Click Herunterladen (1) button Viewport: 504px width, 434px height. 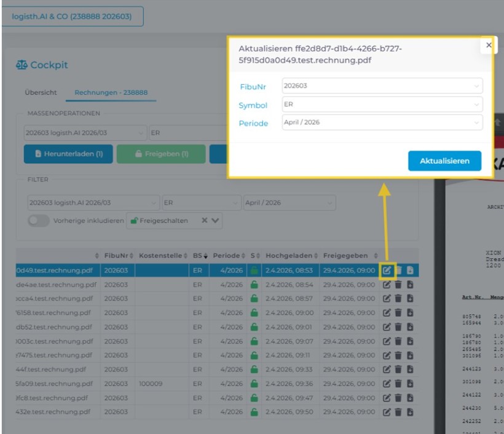click(x=68, y=154)
